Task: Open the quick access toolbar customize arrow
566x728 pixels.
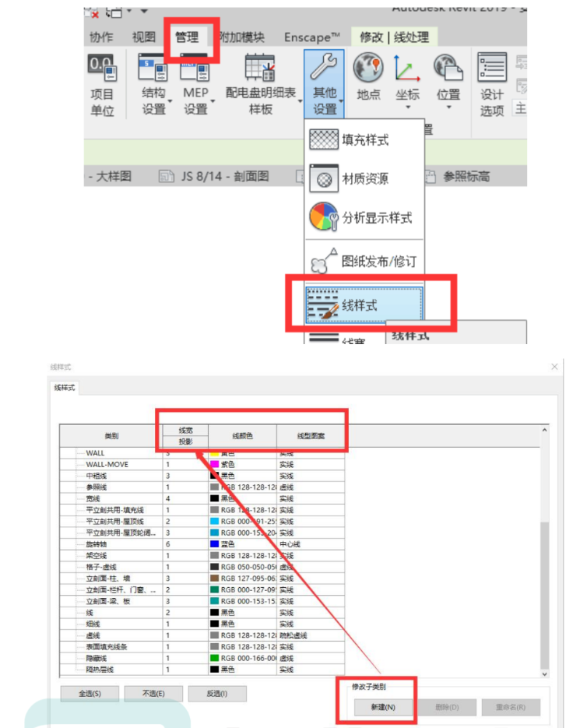Action: pyautogui.click(x=144, y=11)
